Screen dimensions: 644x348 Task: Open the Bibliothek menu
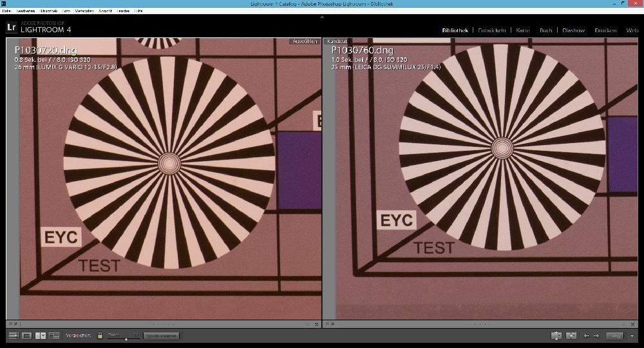[x=49, y=11]
